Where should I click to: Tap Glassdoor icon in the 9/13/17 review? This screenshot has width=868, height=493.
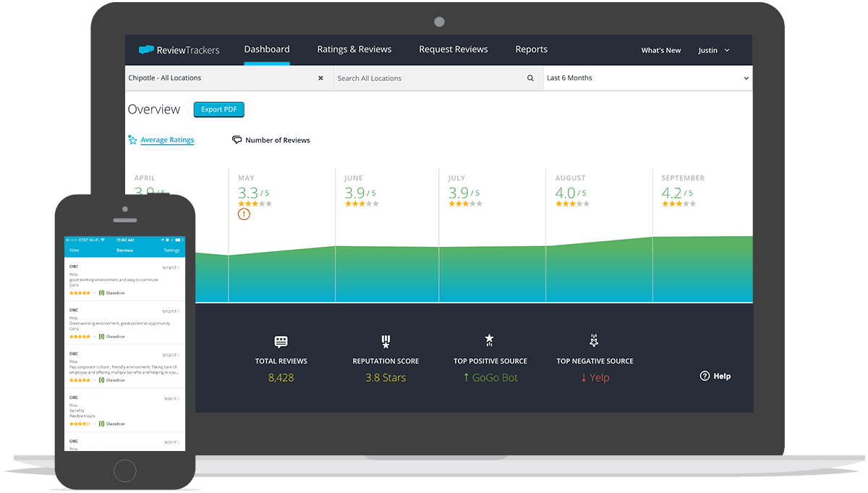[x=101, y=293]
